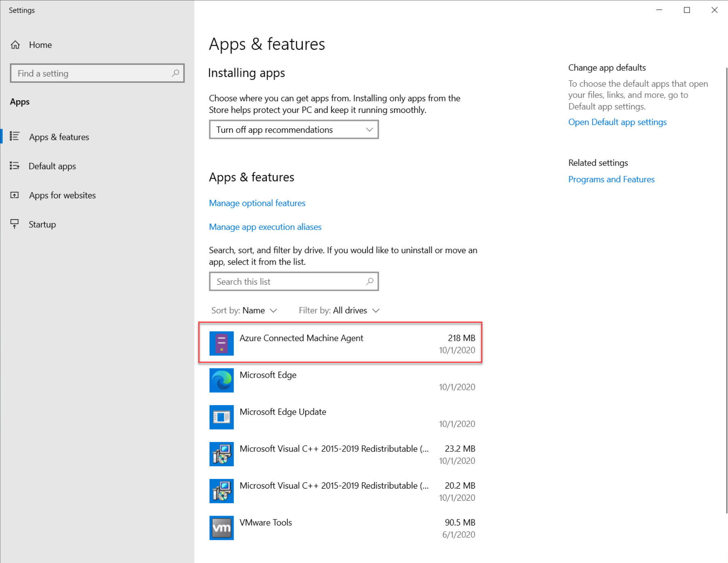
Task: Click the Home house icon
Action: (15, 45)
